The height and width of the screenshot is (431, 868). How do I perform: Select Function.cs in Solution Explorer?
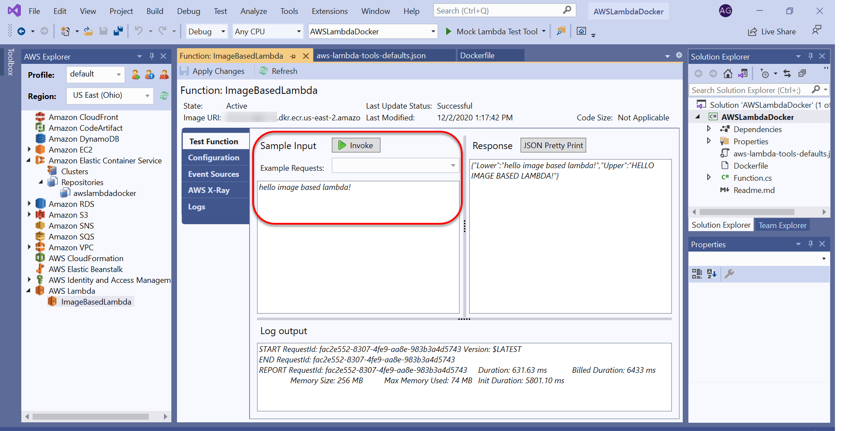tap(752, 178)
